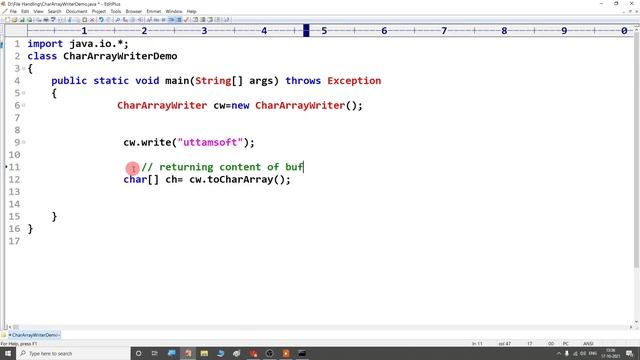This screenshot has height=360, width=640.
Task: Open the Window menu
Action: [x=174, y=11]
